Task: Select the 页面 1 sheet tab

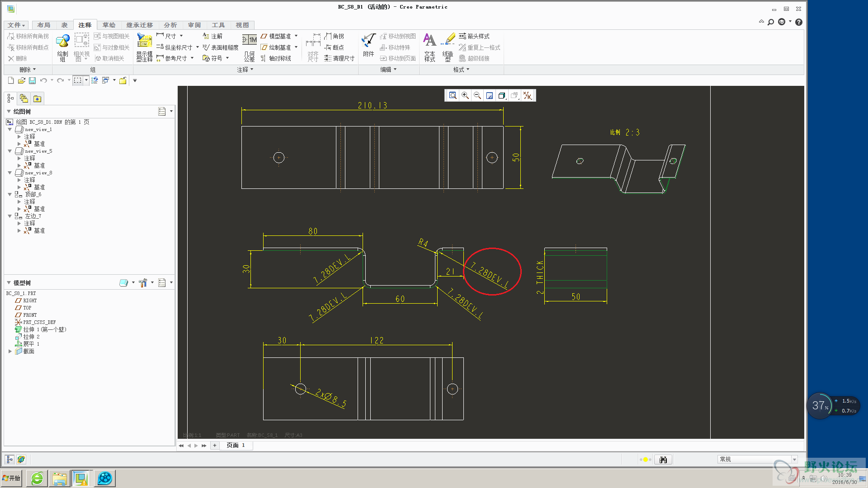Action: click(236, 446)
